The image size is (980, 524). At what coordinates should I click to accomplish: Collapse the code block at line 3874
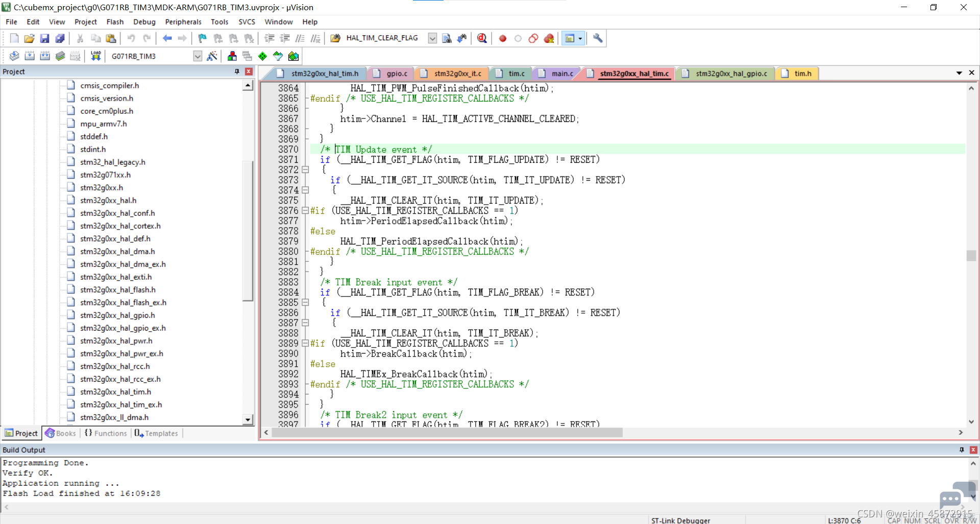305,190
